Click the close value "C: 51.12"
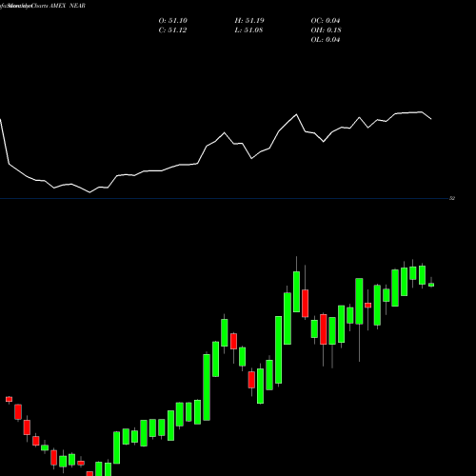The height and width of the screenshot is (476, 476). 172,30
